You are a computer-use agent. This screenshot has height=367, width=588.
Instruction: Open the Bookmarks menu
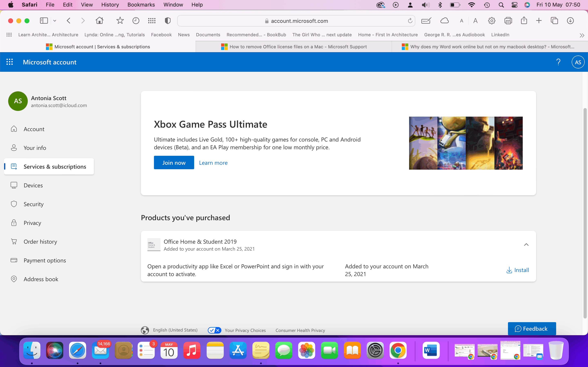click(141, 5)
